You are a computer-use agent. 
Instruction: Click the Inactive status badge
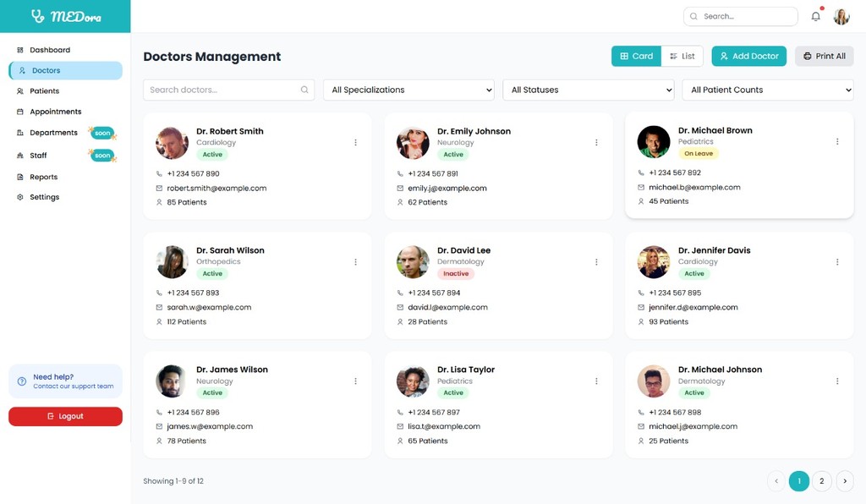point(456,274)
